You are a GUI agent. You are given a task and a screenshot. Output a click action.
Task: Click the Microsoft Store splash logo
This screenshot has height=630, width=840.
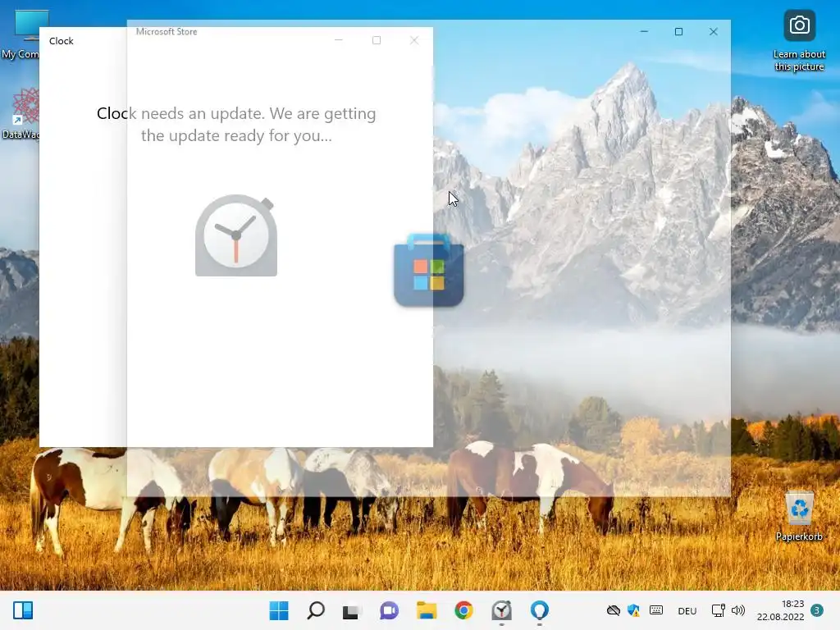[428, 270]
